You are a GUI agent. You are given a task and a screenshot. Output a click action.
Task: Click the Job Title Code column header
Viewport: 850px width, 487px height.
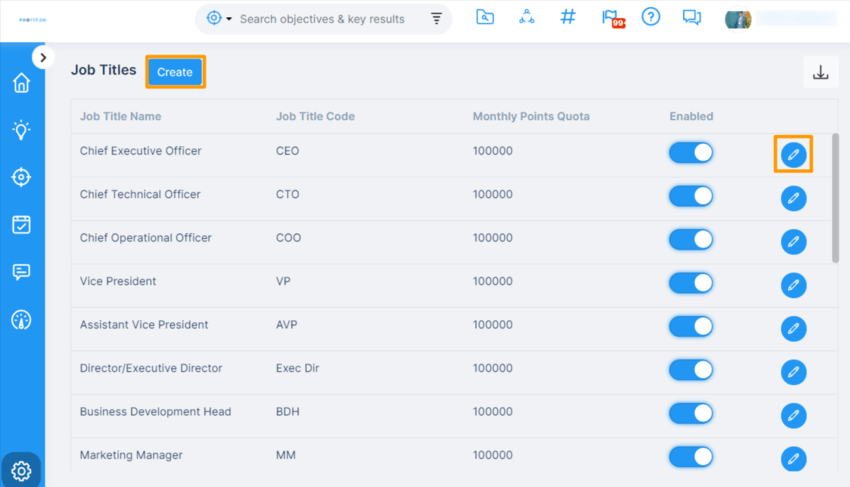point(315,116)
